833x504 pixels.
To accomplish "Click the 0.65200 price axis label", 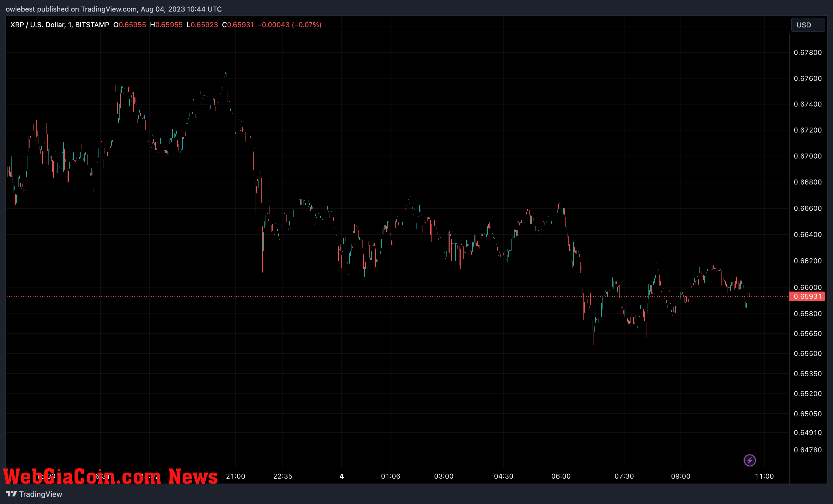I will (x=808, y=393).
